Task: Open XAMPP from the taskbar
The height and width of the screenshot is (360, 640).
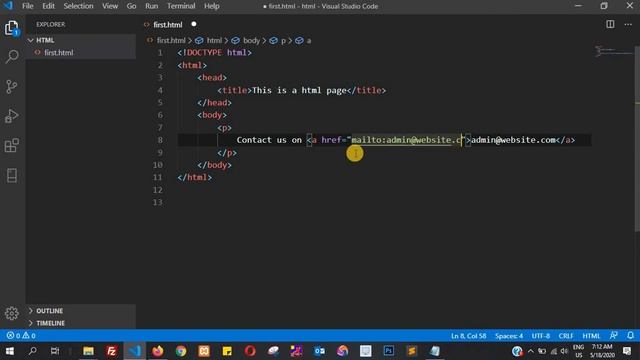Action: pyautogui.click(x=204, y=351)
